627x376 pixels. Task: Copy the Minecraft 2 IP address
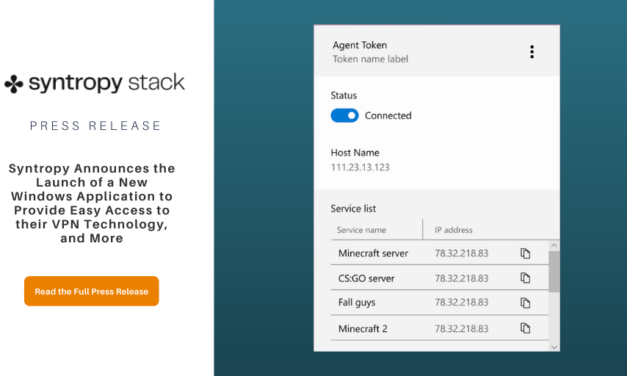point(525,328)
